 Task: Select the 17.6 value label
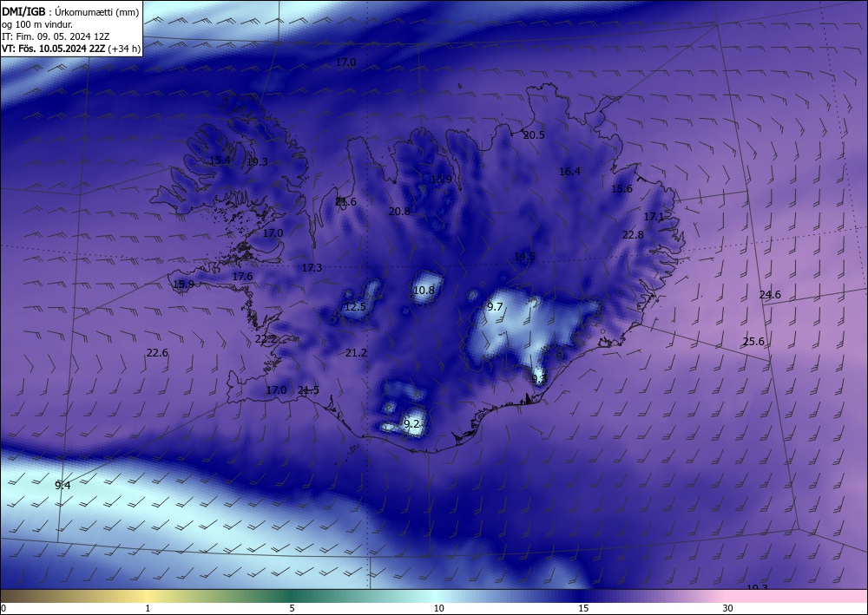click(242, 276)
